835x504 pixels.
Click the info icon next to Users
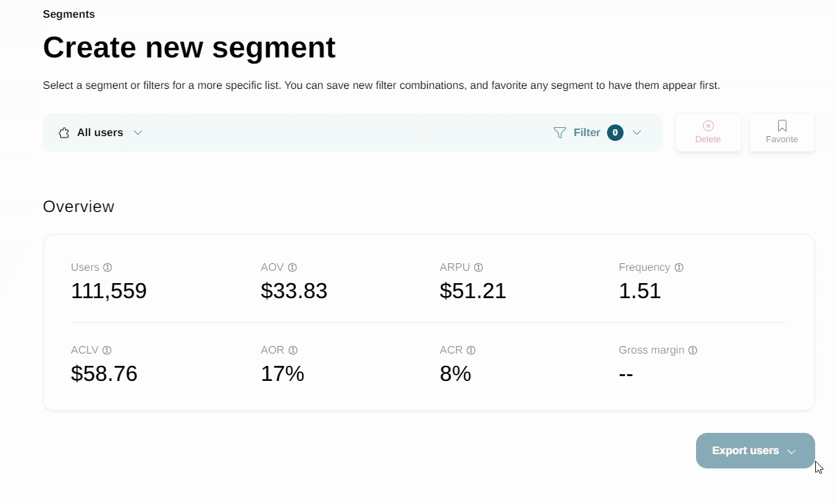(107, 267)
